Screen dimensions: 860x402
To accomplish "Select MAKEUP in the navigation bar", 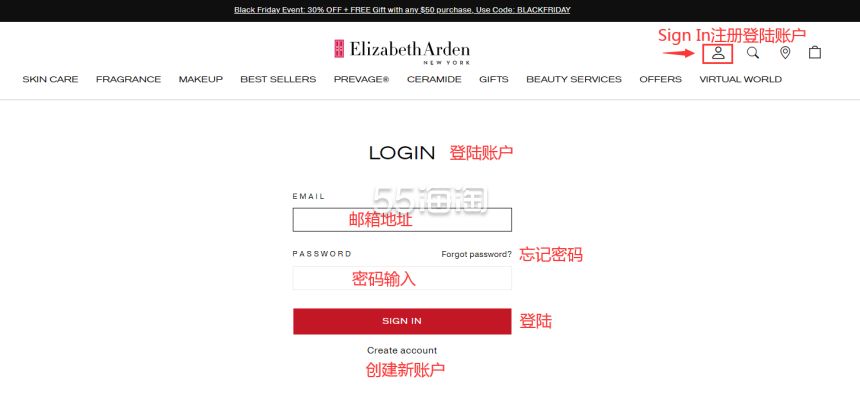I will click(201, 80).
